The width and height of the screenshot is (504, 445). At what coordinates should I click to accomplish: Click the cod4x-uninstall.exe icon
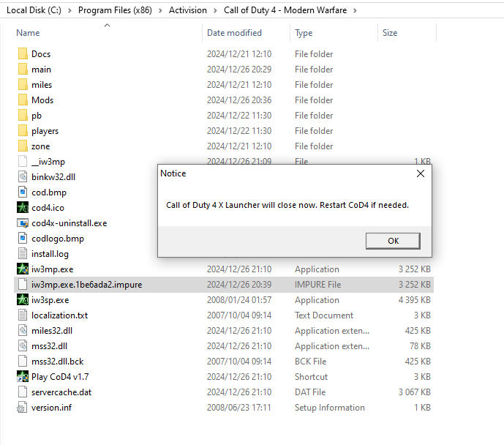coord(23,223)
